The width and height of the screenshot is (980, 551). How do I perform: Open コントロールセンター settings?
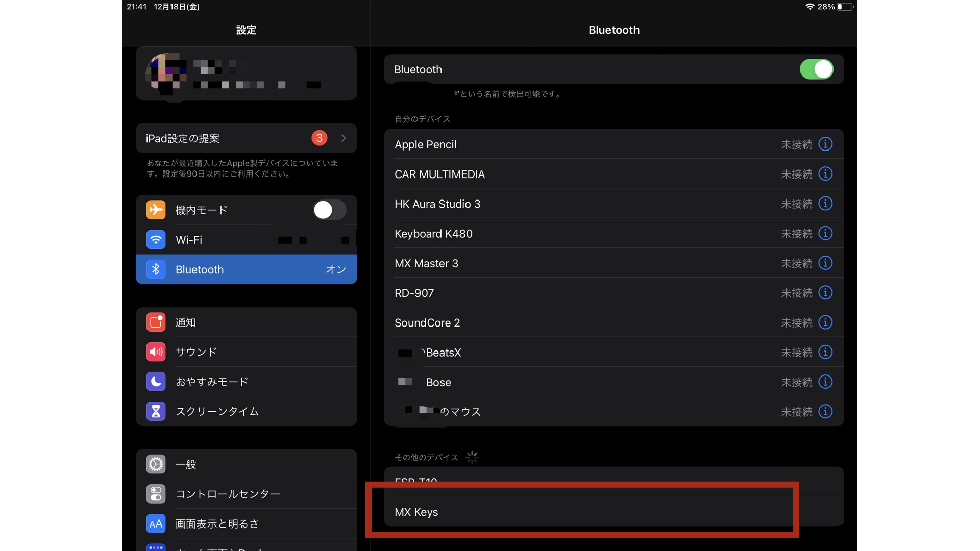(247, 494)
